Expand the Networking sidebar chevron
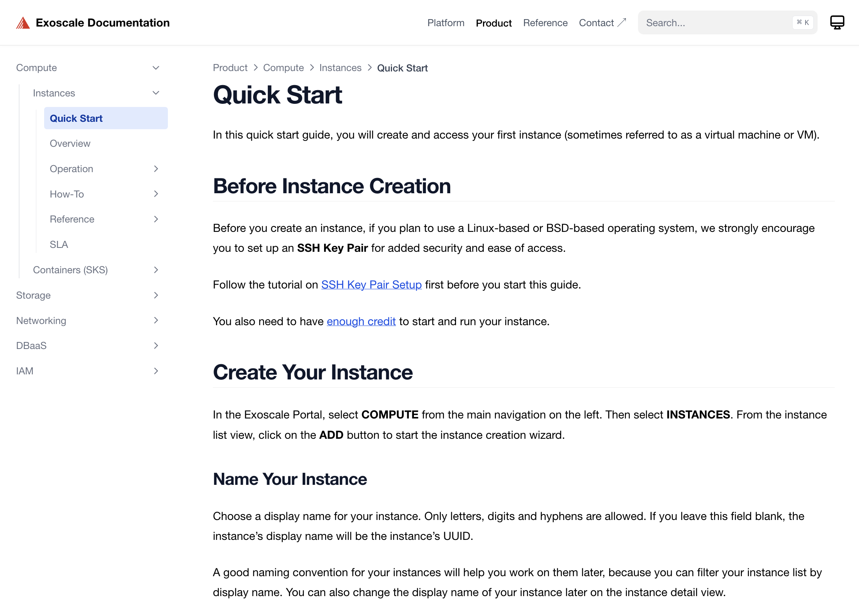 156,320
